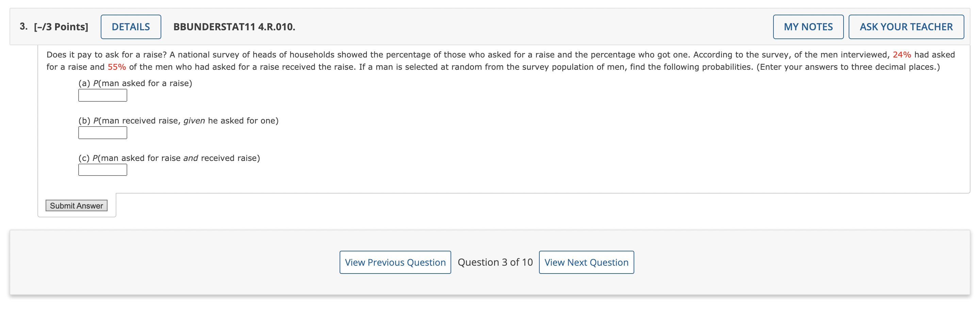Viewport: 980px width, 314px height.
Task: Click the answer box for part (a)
Action: 102,95
